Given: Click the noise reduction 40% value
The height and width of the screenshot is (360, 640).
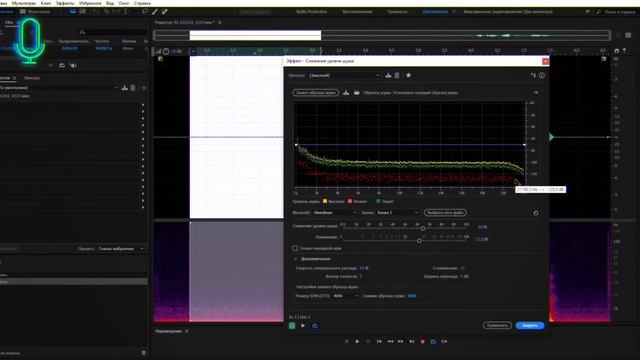Looking at the screenshot, I should tap(482, 227).
